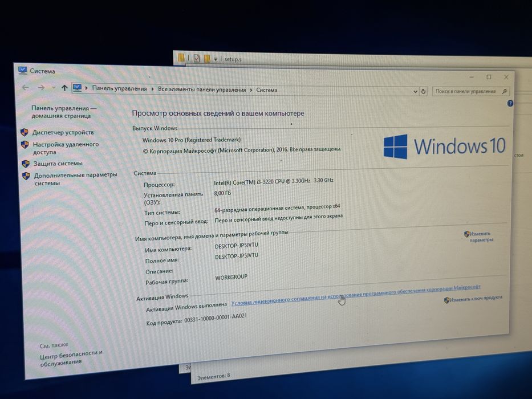Click the 'Перо и сенсорный ввод недоступны' text
Viewport: 532px width, 399px height.
tap(279, 218)
